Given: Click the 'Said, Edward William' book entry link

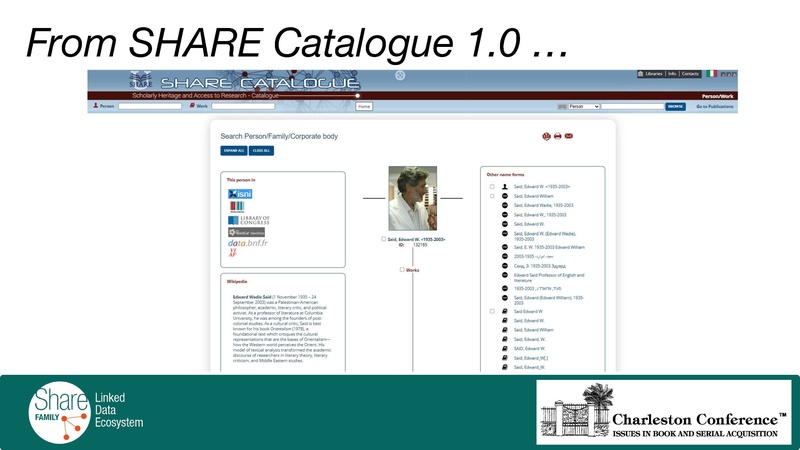Looking at the screenshot, I should [x=534, y=330].
